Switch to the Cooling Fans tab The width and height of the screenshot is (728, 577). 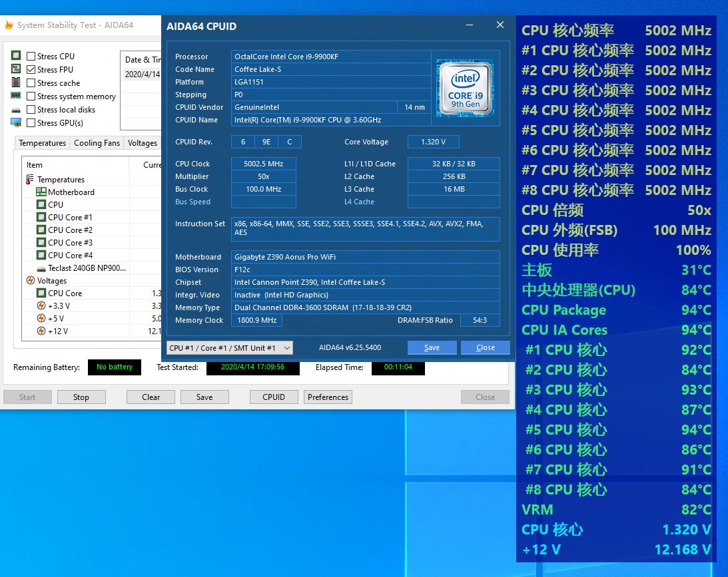pyautogui.click(x=97, y=143)
